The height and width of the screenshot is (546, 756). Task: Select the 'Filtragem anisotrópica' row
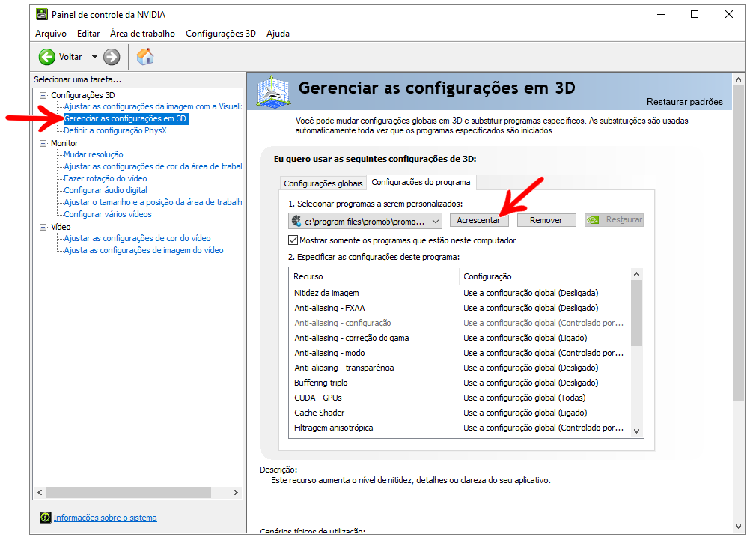(460, 428)
